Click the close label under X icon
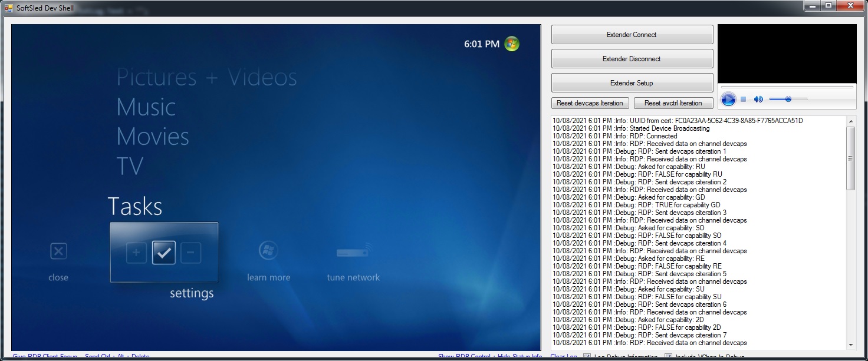 pyautogui.click(x=58, y=277)
